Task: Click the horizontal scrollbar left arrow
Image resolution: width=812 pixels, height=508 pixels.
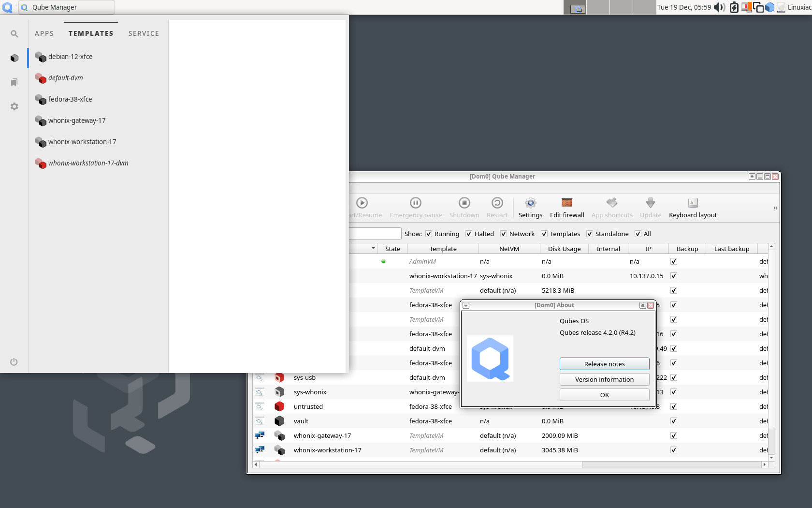Action: click(256, 464)
